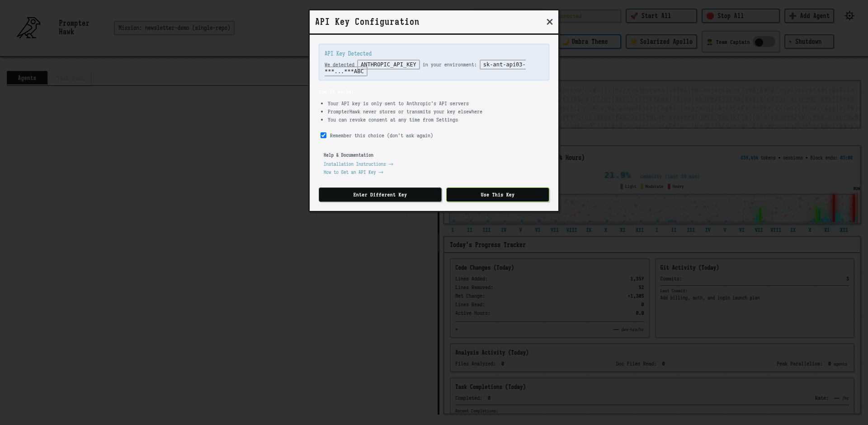Click the moon icon on Umbra Theme
Viewport: 868px width, 425px height.
pyautogui.click(x=566, y=41)
